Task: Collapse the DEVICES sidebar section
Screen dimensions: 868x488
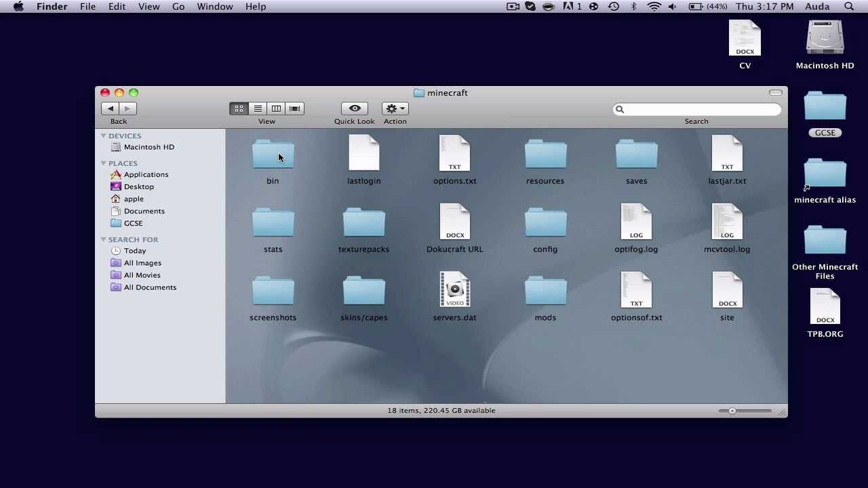Action: (104, 136)
